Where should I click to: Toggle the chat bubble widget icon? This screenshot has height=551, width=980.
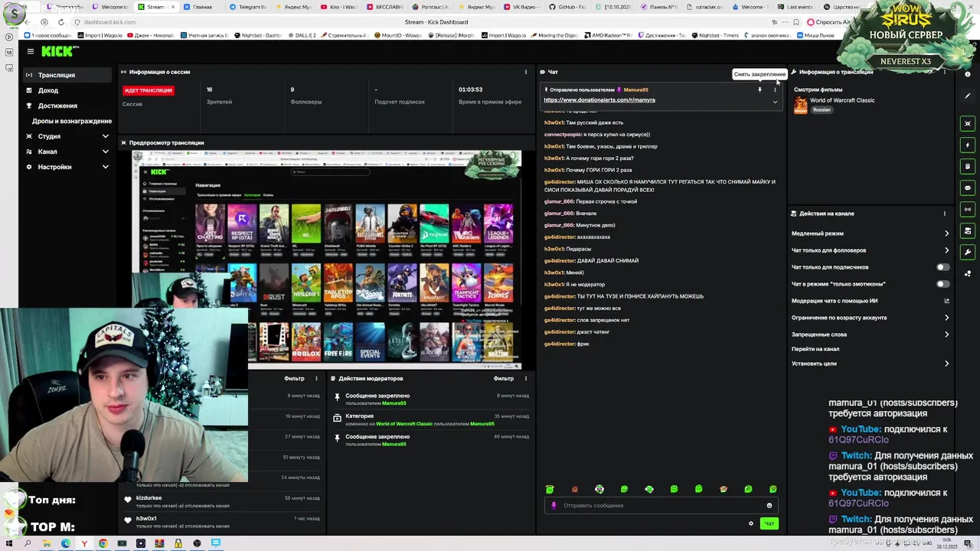click(x=968, y=187)
